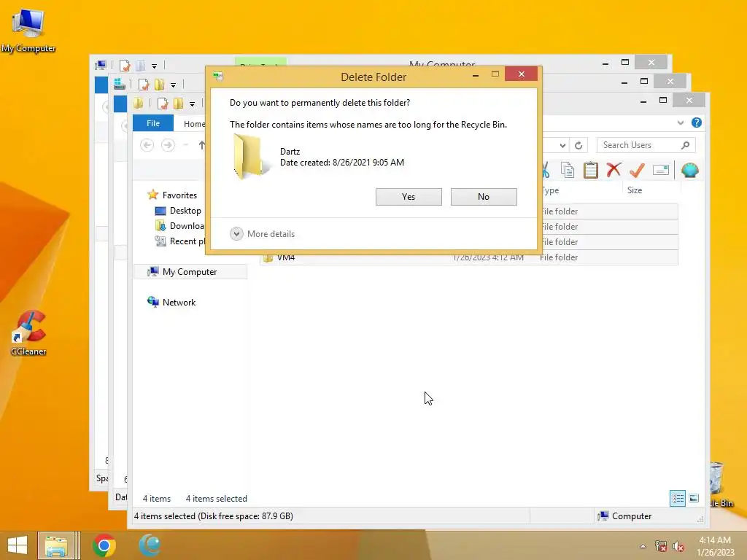
Task: Open Customize Quick Access dropdown in front window
Action: click(192, 104)
